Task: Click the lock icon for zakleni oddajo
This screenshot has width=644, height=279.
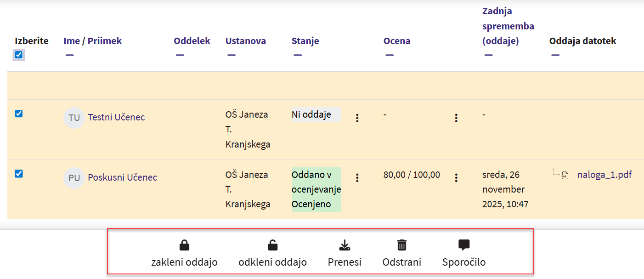Action: point(184,245)
